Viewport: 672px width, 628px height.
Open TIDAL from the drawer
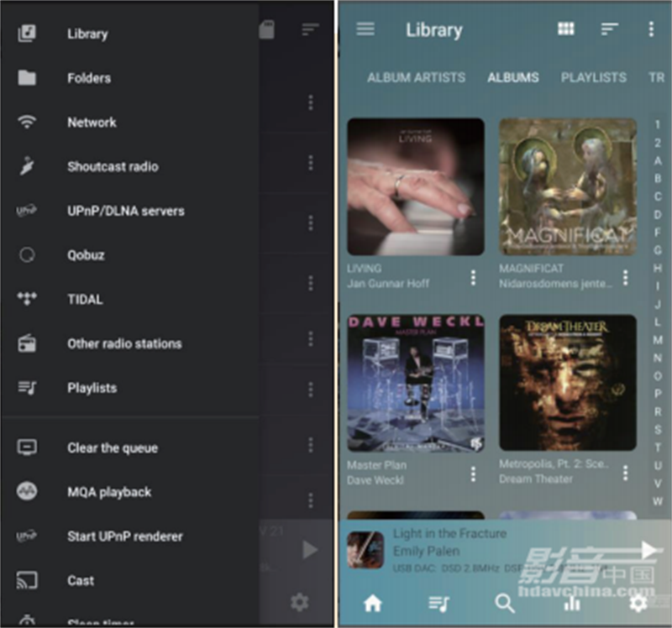pyautogui.click(x=85, y=299)
